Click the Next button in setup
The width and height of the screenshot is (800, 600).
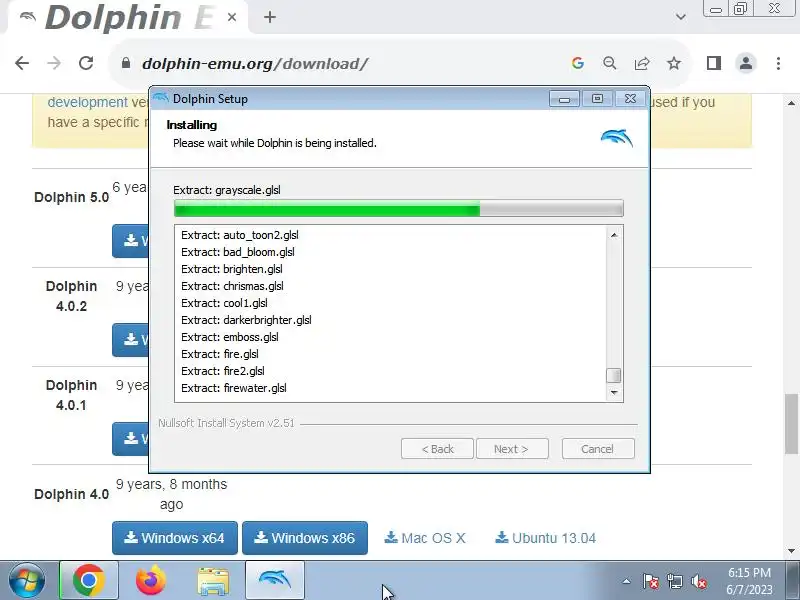pyautogui.click(x=512, y=449)
